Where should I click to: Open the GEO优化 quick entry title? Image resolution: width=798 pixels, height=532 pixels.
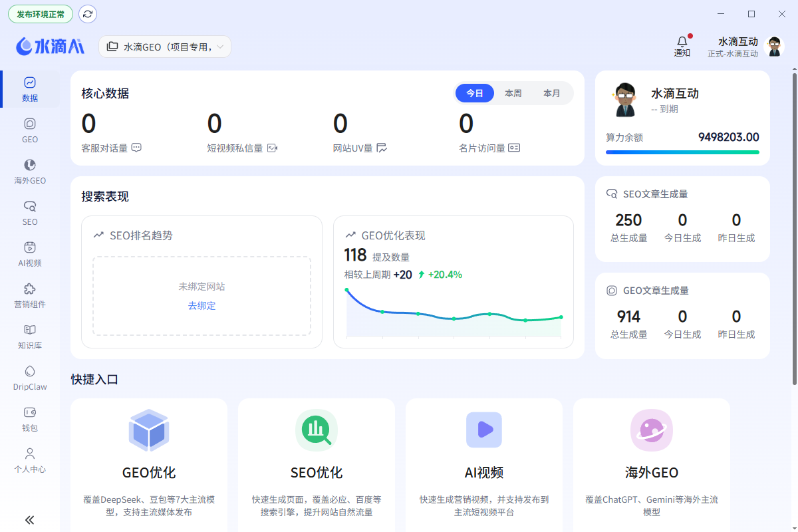pos(149,473)
